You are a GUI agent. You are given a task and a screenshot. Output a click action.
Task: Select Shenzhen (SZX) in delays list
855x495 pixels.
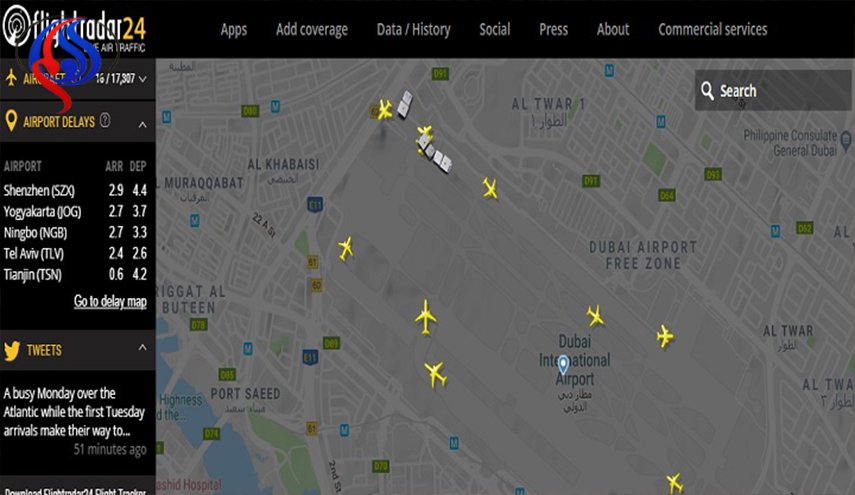(x=39, y=191)
